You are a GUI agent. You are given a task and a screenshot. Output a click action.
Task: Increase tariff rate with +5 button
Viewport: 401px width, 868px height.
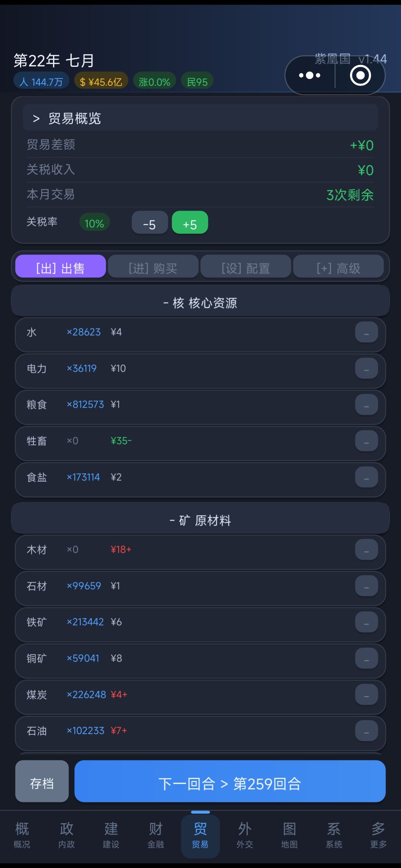pos(190,223)
